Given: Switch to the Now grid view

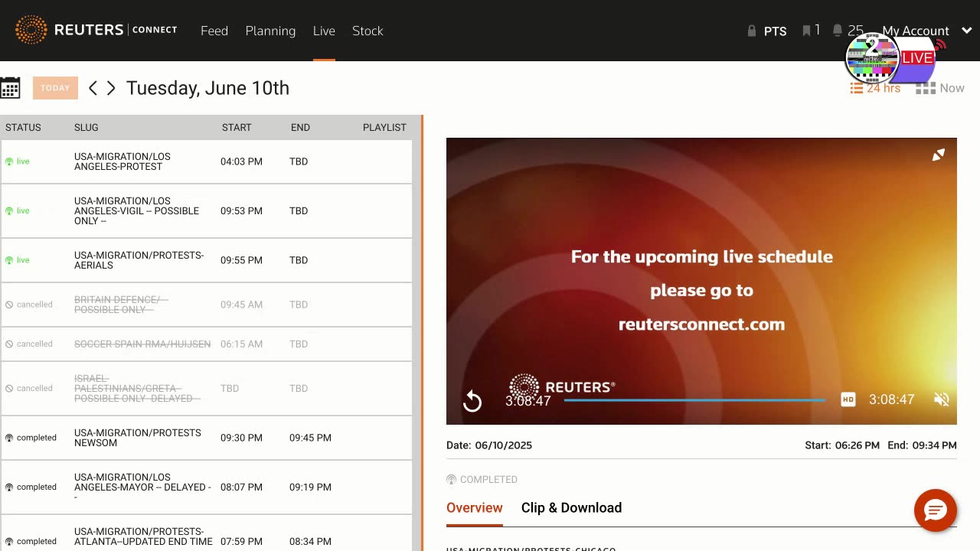Looking at the screenshot, I should click(x=940, y=88).
